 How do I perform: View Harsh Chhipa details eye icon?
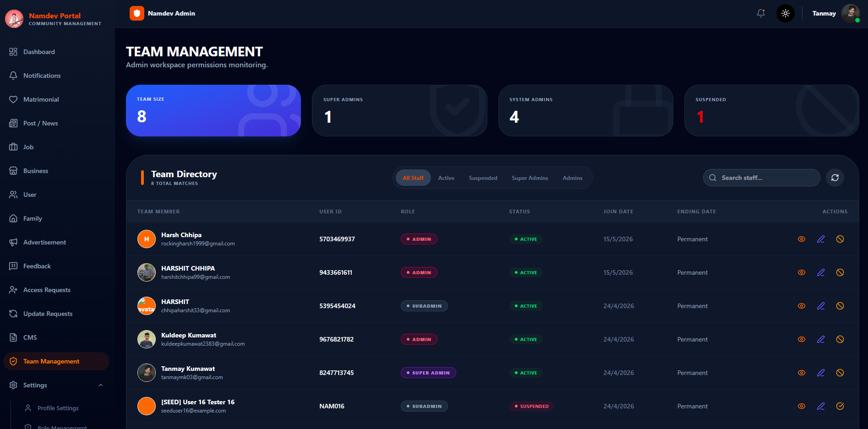pos(802,239)
